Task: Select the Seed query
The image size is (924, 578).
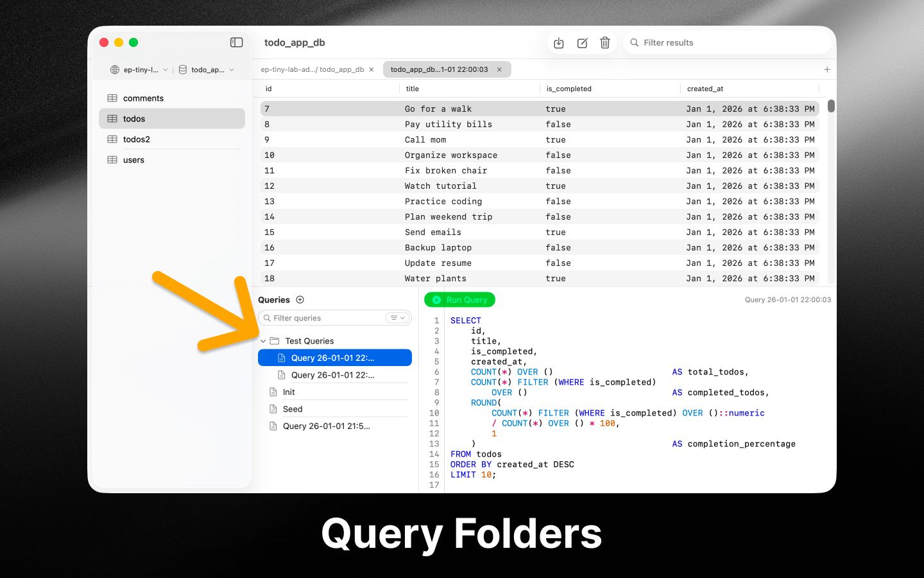Action: pos(293,408)
